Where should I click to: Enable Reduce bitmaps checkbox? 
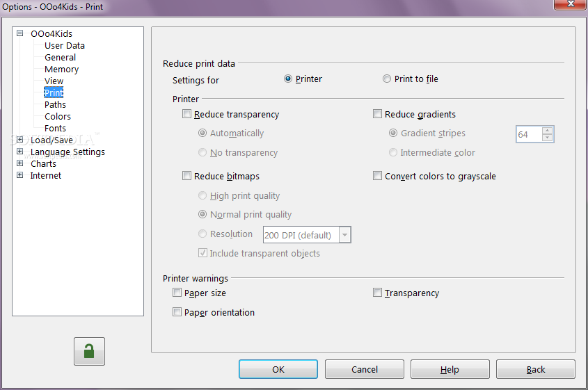pyautogui.click(x=186, y=175)
